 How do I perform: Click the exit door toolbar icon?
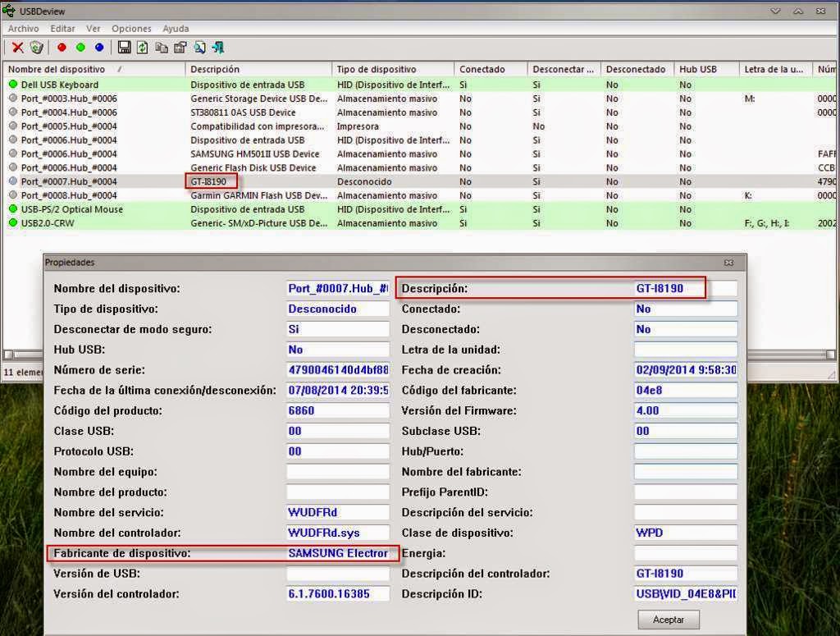(218, 48)
